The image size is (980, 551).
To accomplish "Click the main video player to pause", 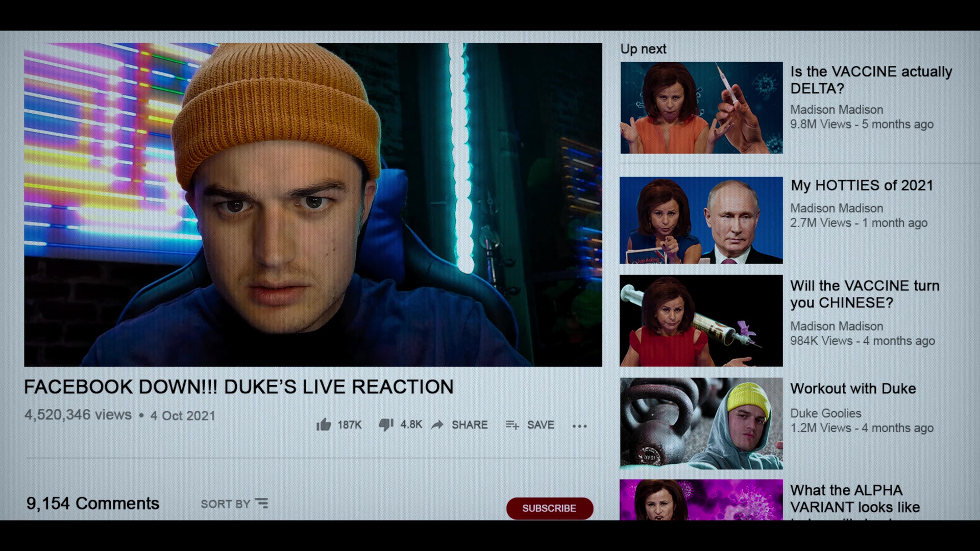I will (x=313, y=205).
